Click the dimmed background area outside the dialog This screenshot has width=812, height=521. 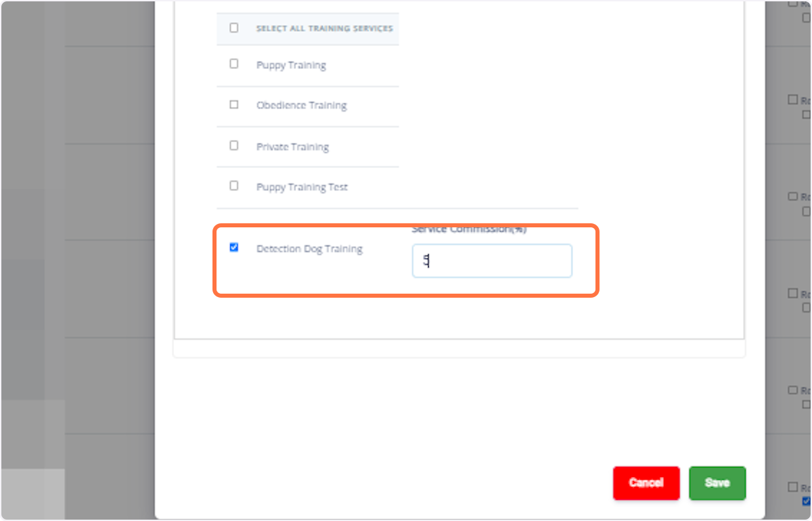[81, 271]
